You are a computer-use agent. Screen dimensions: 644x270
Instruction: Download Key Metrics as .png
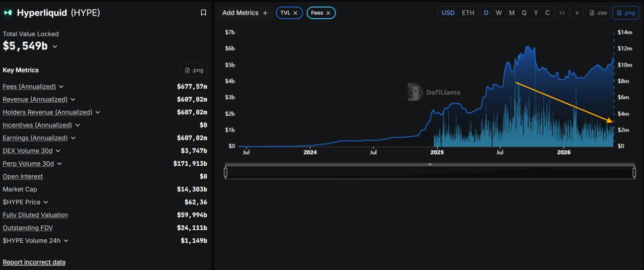pos(194,70)
